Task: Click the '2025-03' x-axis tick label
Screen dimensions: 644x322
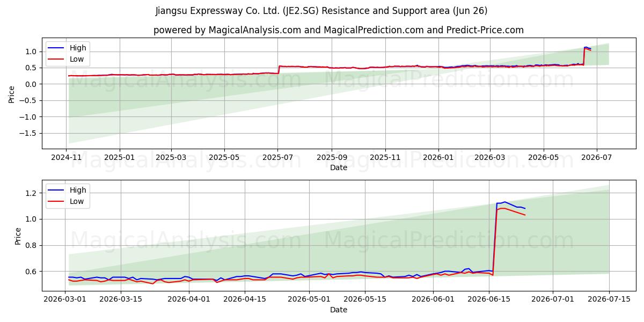Action: click(171, 157)
